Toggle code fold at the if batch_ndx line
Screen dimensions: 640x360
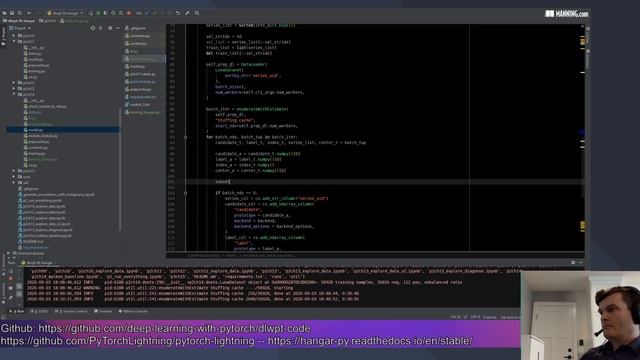pos(185,193)
